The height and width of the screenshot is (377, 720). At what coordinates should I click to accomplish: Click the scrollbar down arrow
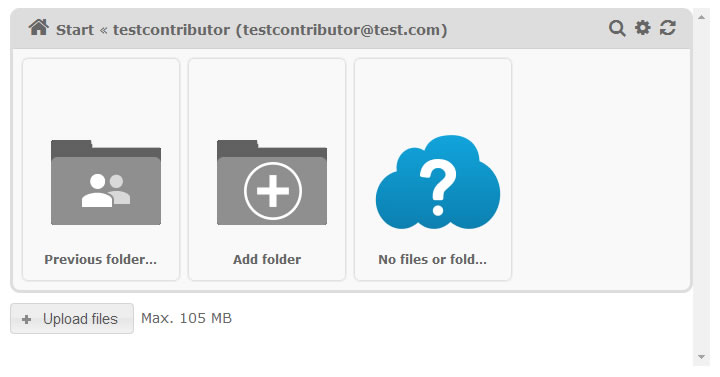click(x=701, y=357)
